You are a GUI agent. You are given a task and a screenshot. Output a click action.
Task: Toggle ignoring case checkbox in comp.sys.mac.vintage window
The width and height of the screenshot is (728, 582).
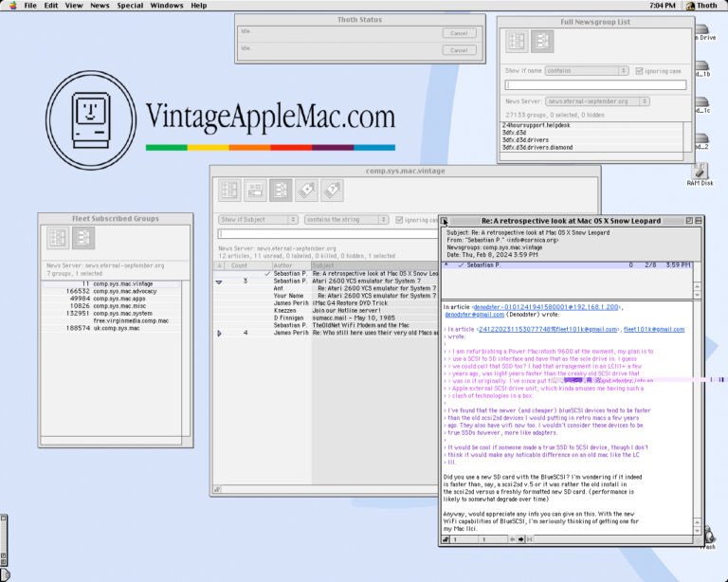coord(399,220)
